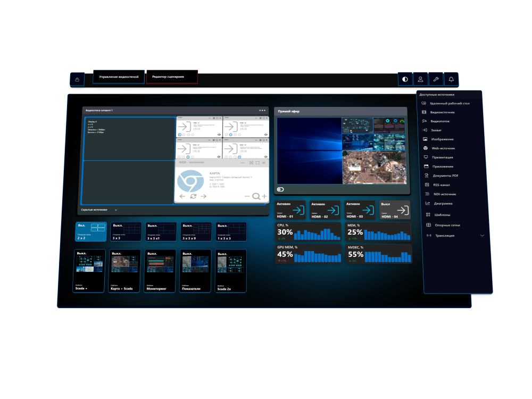Viewport: 532px width, 399px height.
Task: Open the notifications bell
Action: click(451, 79)
